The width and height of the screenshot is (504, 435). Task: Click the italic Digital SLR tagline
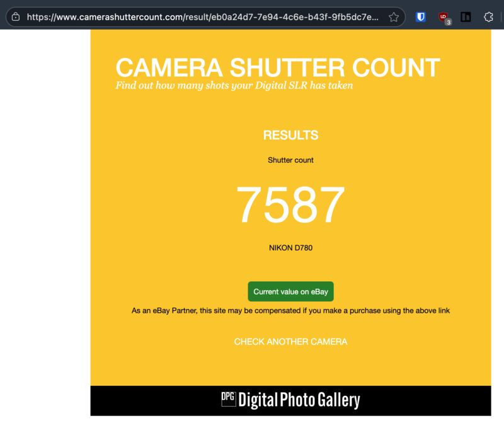pos(234,86)
